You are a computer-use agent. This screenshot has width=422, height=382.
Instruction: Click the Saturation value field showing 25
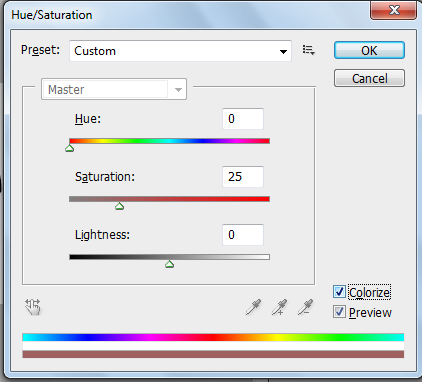(x=243, y=177)
